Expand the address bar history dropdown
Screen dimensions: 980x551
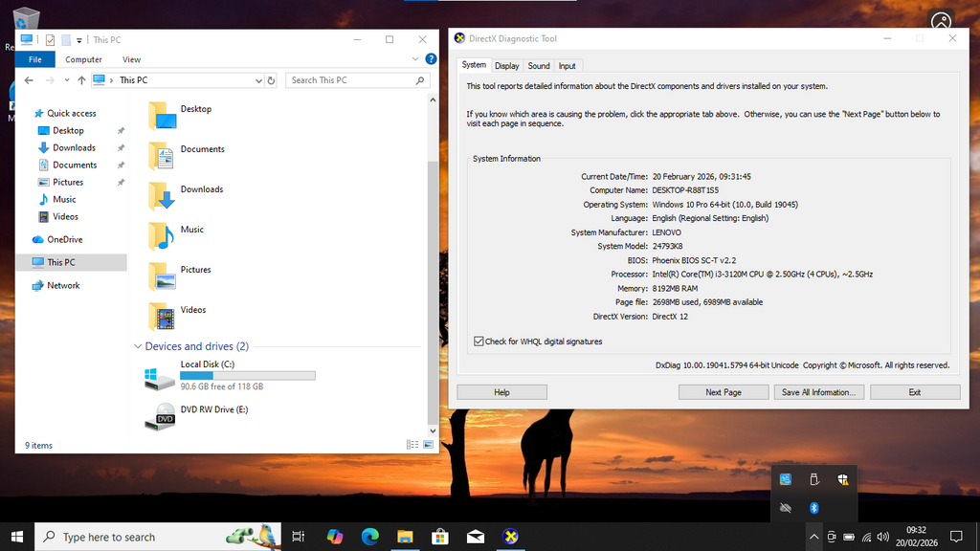[258, 80]
